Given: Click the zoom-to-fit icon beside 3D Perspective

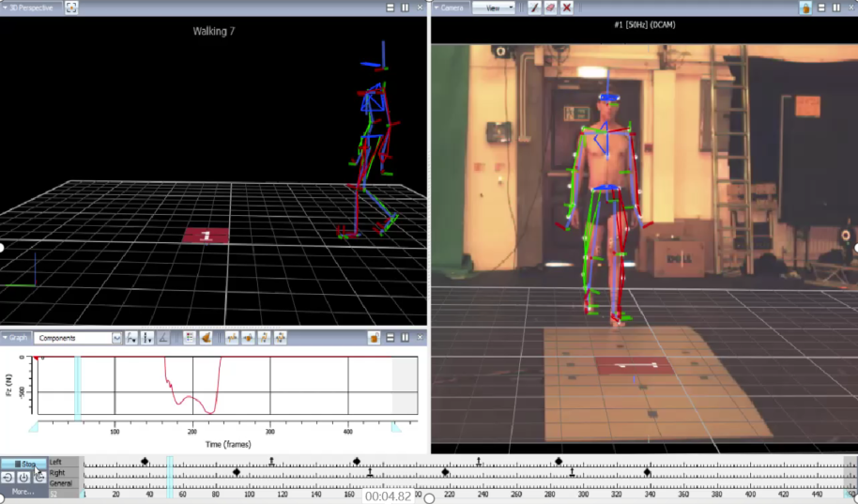Looking at the screenshot, I should click(72, 8).
